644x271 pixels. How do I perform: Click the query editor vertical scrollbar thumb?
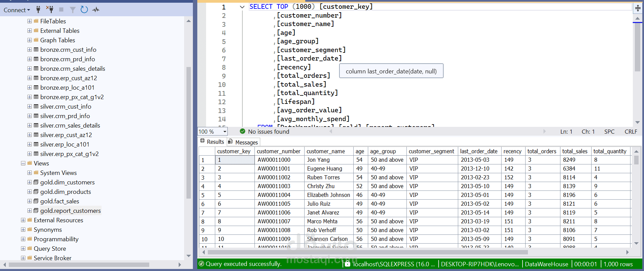[x=638, y=47]
